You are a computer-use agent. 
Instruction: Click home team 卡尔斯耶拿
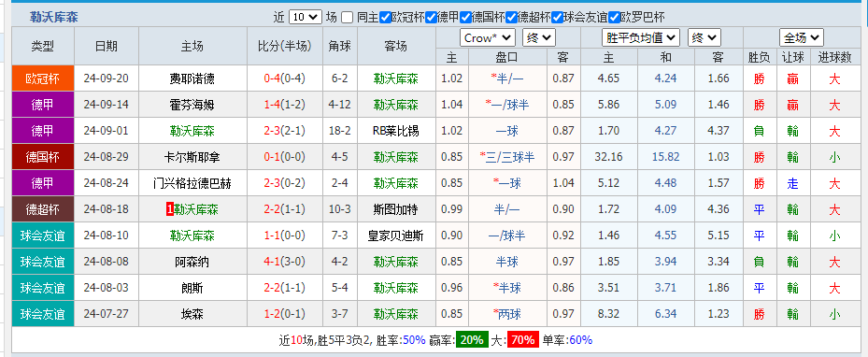pos(192,157)
